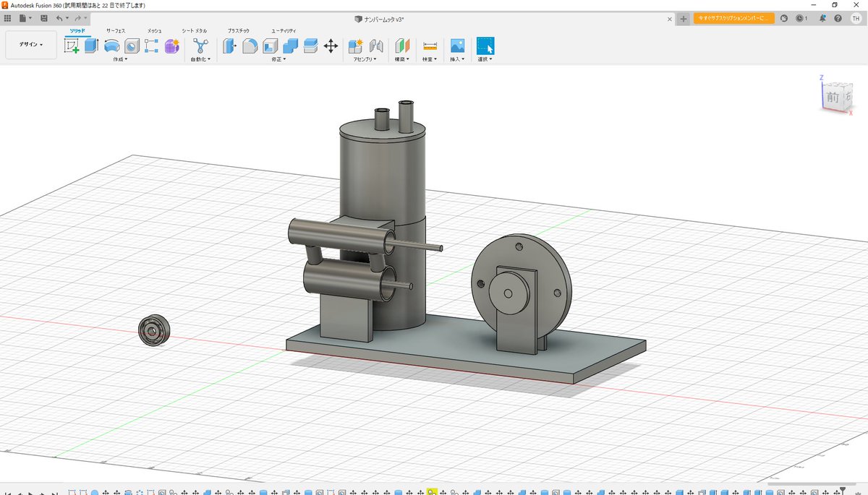Expand the 作成 menu dropdown
868x495 pixels.
pyautogui.click(x=120, y=59)
